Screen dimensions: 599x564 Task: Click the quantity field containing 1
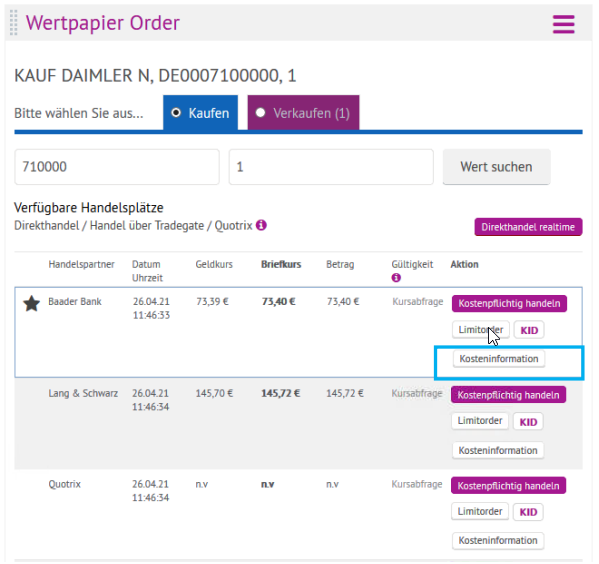tap(331, 167)
